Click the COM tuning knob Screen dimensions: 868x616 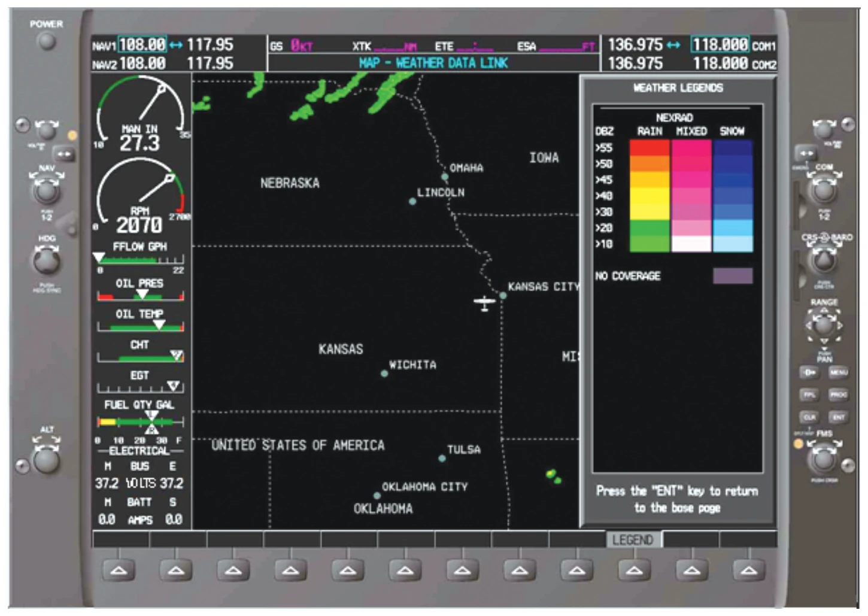pyautogui.click(x=824, y=191)
